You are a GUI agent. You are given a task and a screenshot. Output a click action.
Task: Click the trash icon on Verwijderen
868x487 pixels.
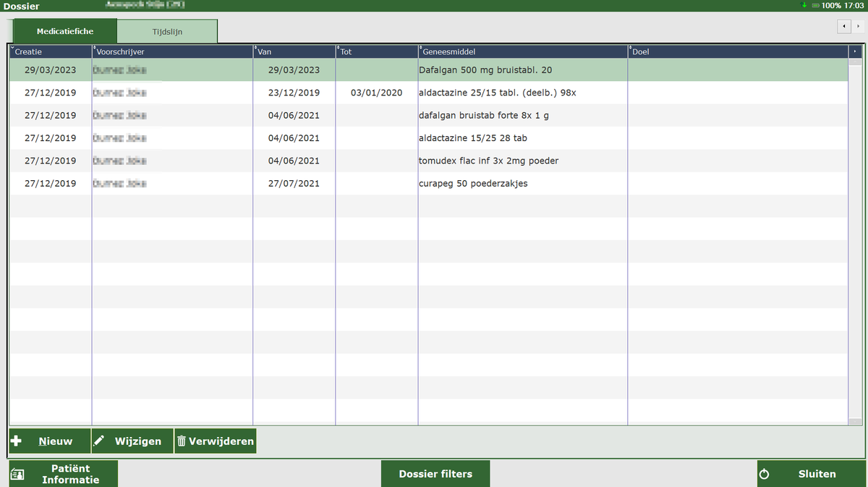[x=182, y=441]
